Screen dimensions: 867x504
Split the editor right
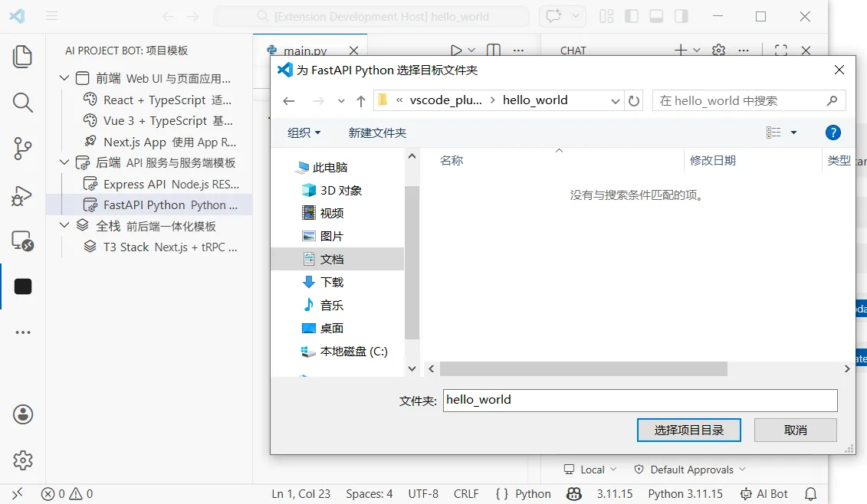493,51
